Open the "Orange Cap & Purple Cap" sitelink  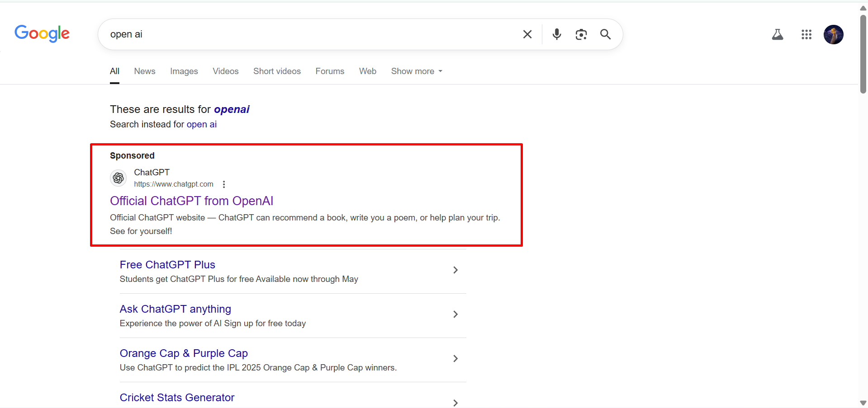point(184,353)
